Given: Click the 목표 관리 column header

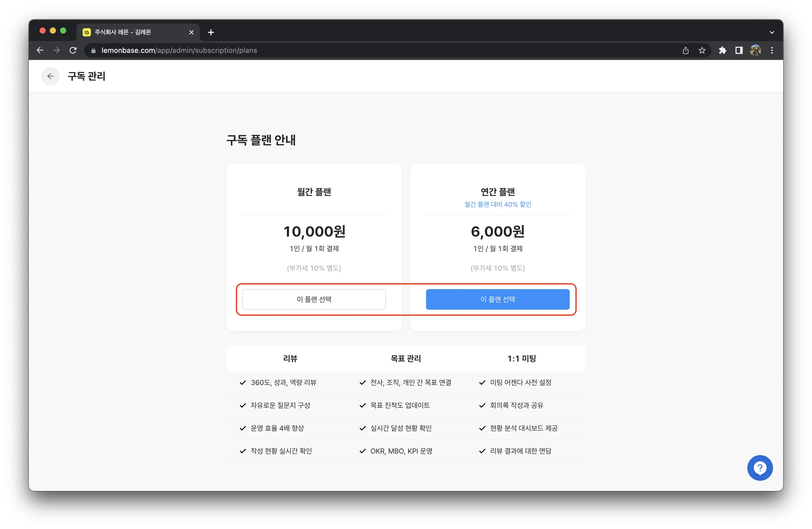Looking at the screenshot, I should coord(406,358).
